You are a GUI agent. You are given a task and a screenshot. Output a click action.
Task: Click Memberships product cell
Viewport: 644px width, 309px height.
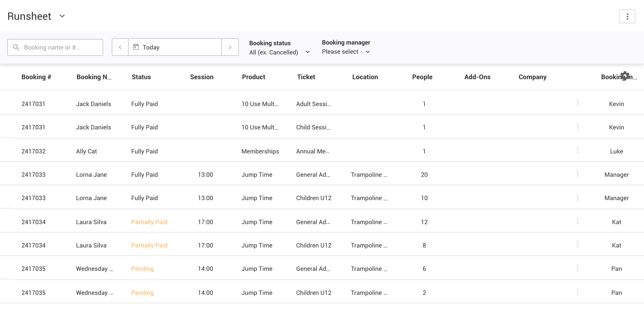click(260, 151)
